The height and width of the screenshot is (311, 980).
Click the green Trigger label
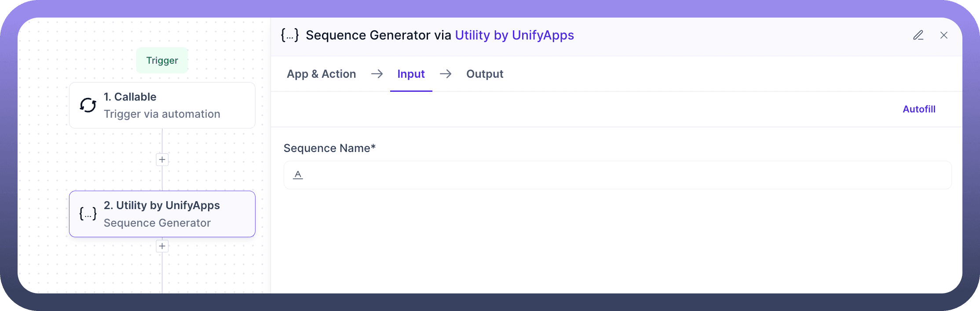tap(162, 60)
